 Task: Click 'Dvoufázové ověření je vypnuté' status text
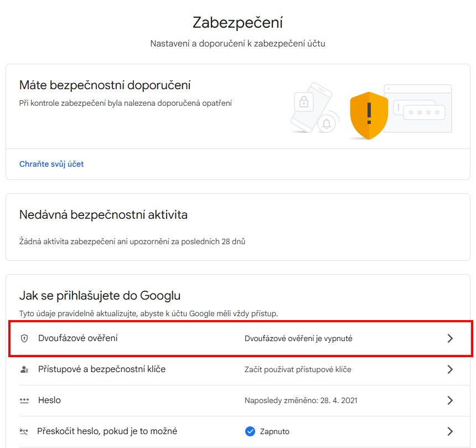point(298,339)
